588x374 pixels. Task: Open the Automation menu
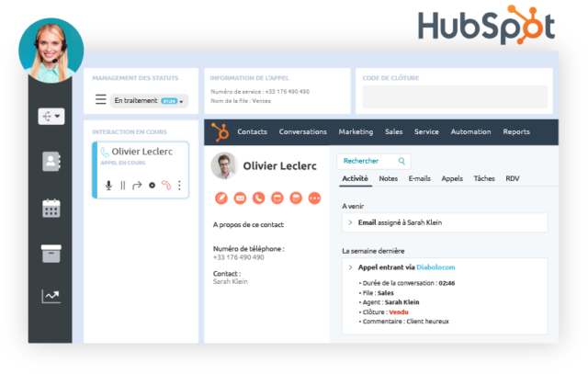coord(470,132)
